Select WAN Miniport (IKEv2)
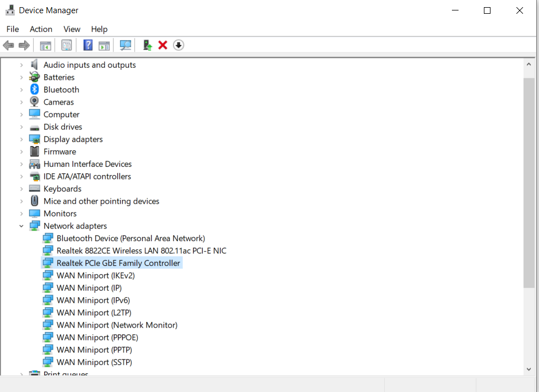This screenshot has height=392, width=539. [x=95, y=275]
